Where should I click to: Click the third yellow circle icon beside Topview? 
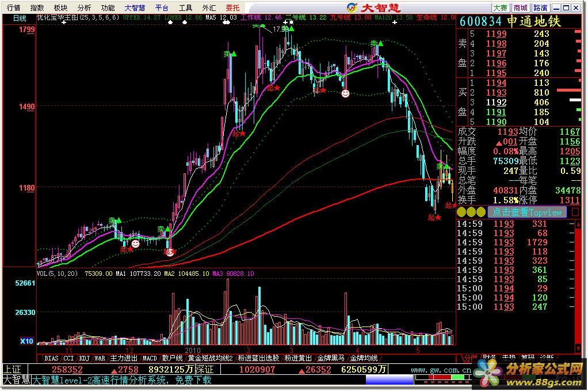(x=481, y=212)
